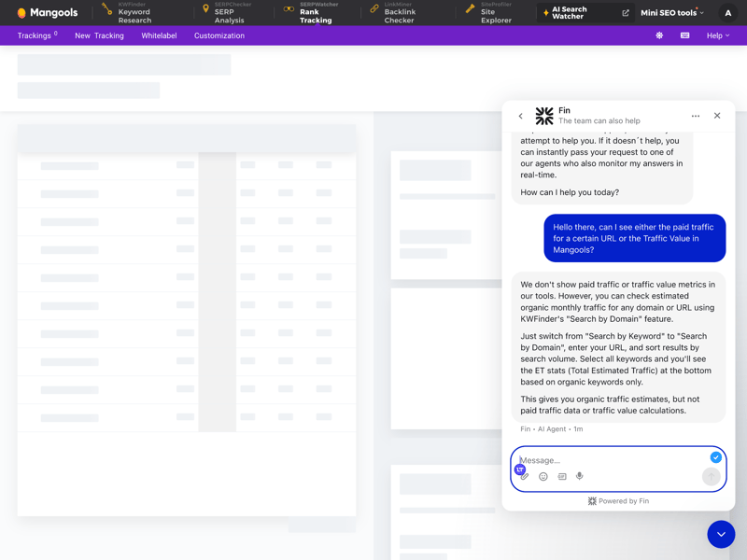Click the dark mode theme icon
747x560 pixels.
659,35
